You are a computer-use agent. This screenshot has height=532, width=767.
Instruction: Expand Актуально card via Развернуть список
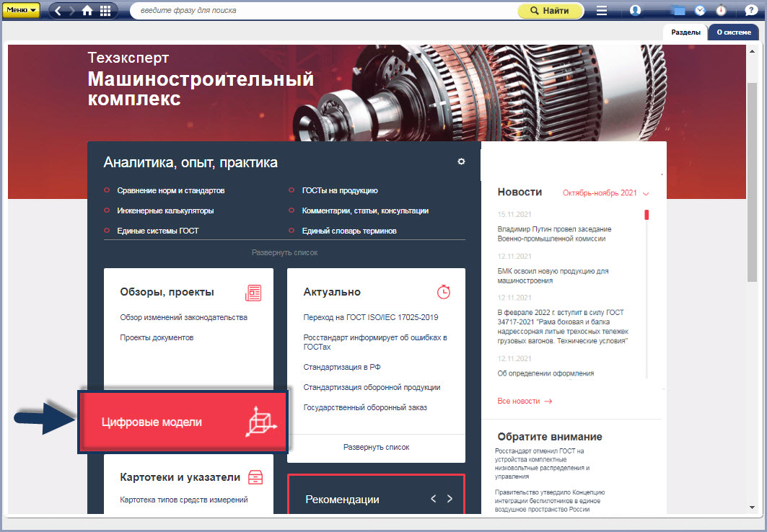tap(376, 447)
